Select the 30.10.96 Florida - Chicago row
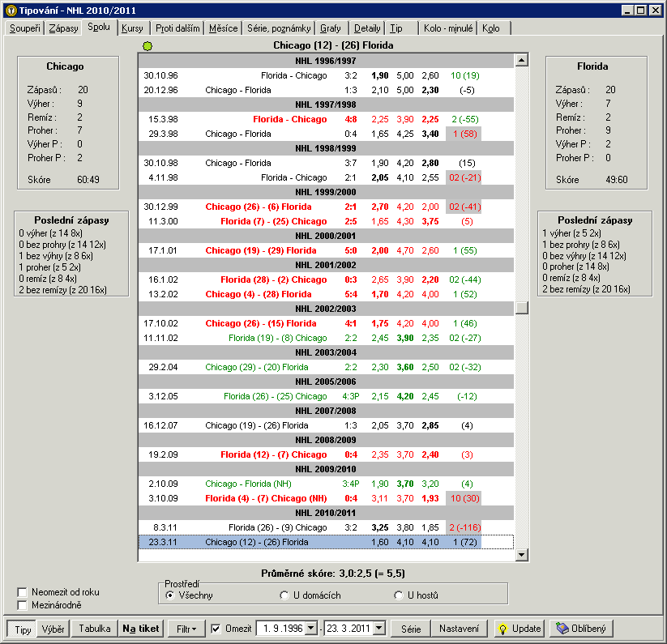Viewport: 667px width, 644px height. tap(326, 75)
